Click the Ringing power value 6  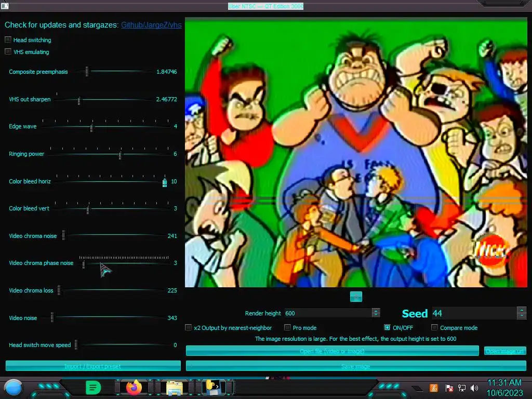point(175,154)
